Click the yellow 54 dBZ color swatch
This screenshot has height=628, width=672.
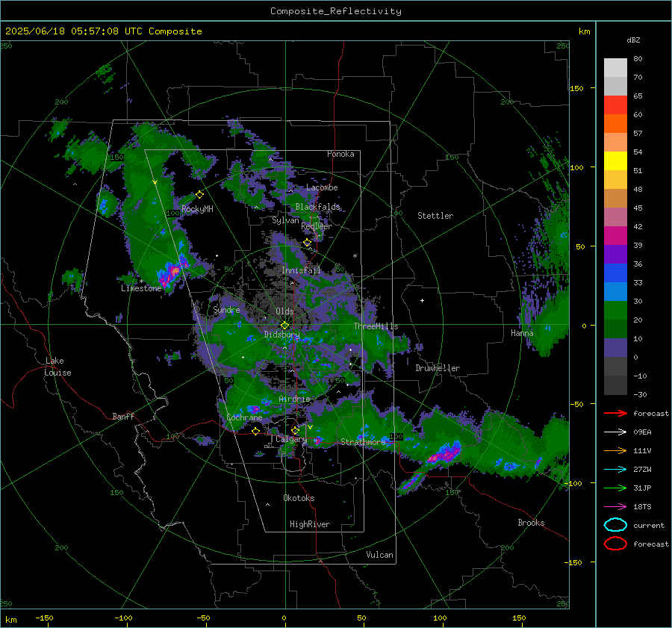pos(615,161)
